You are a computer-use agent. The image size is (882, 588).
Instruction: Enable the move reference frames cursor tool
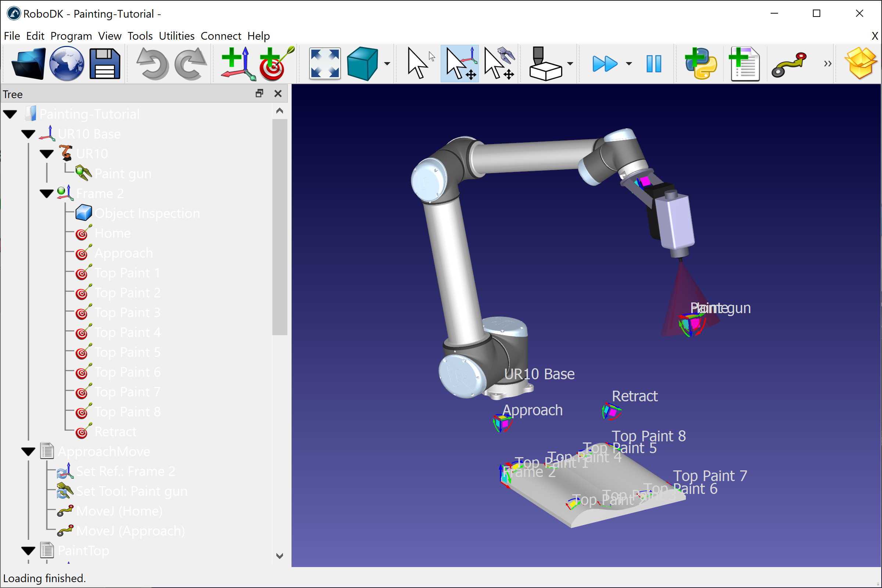[460, 64]
